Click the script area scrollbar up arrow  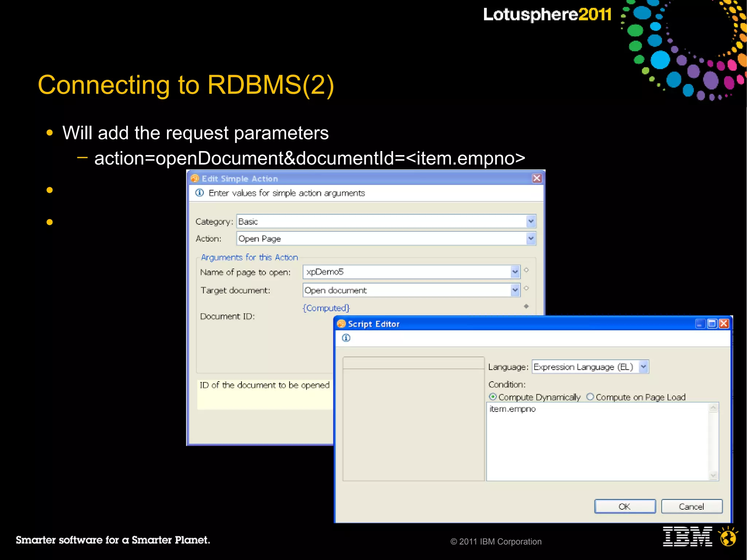pyautogui.click(x=713, y=408)
